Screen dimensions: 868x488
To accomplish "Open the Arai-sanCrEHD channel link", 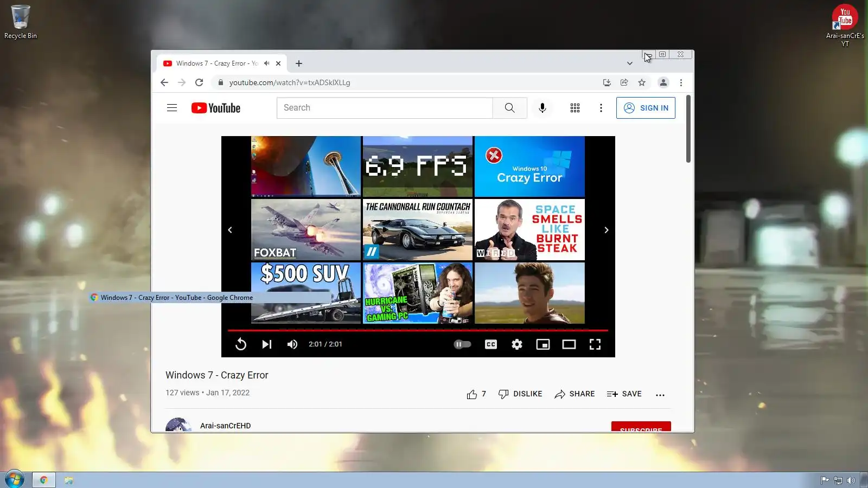I will click(225, 426).
